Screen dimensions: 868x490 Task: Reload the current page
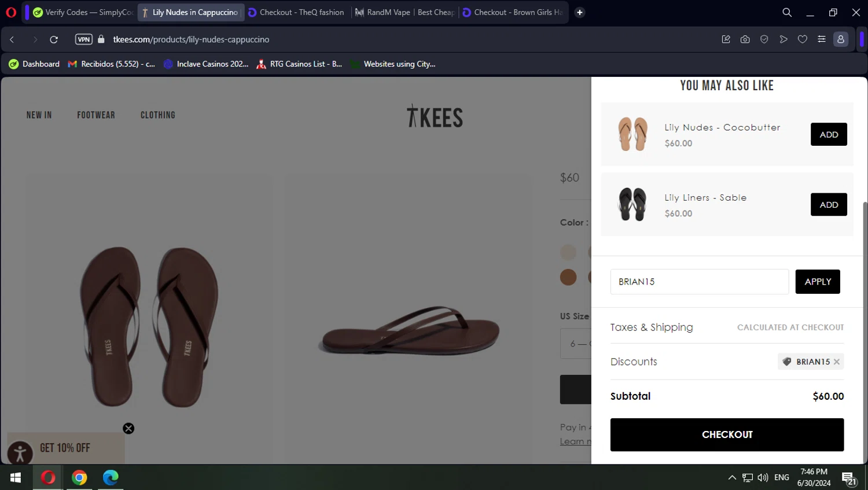click(x=54, y=39)
